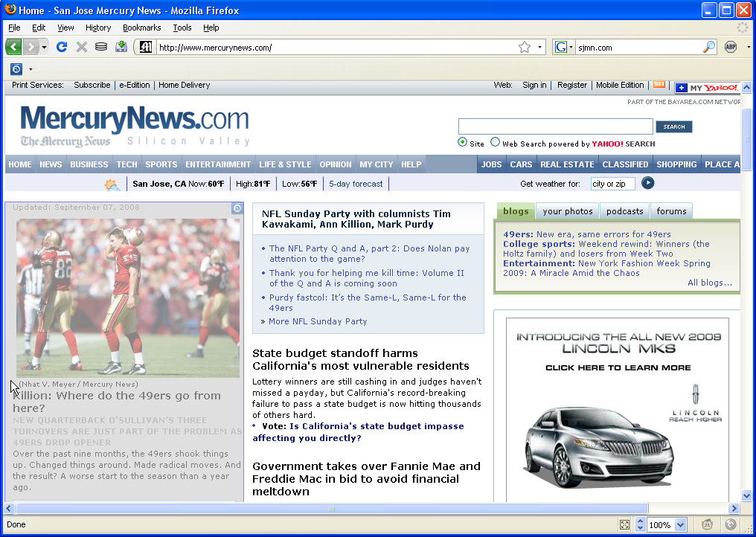Click the TECH navigation item
This screenshot has height=537, width=756.
point(126,164)
